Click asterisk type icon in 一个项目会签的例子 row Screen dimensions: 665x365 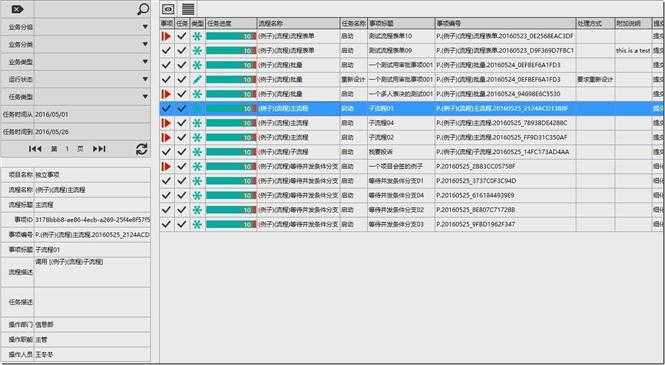click(197, 167)
